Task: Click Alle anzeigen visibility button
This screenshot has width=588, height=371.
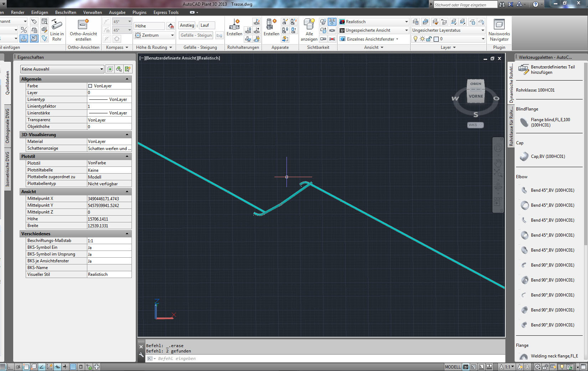Action: click(x=309, y=30)
